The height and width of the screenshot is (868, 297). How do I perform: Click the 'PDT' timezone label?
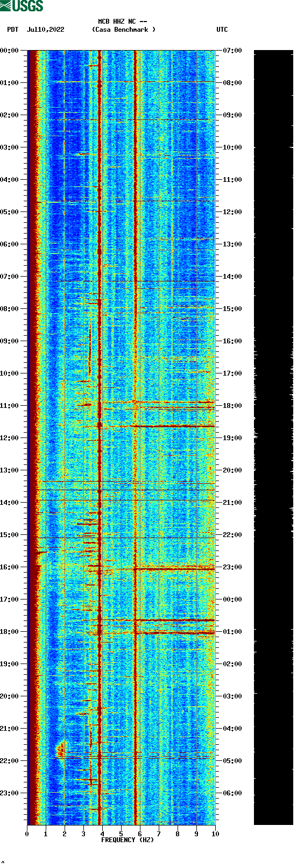13,30
